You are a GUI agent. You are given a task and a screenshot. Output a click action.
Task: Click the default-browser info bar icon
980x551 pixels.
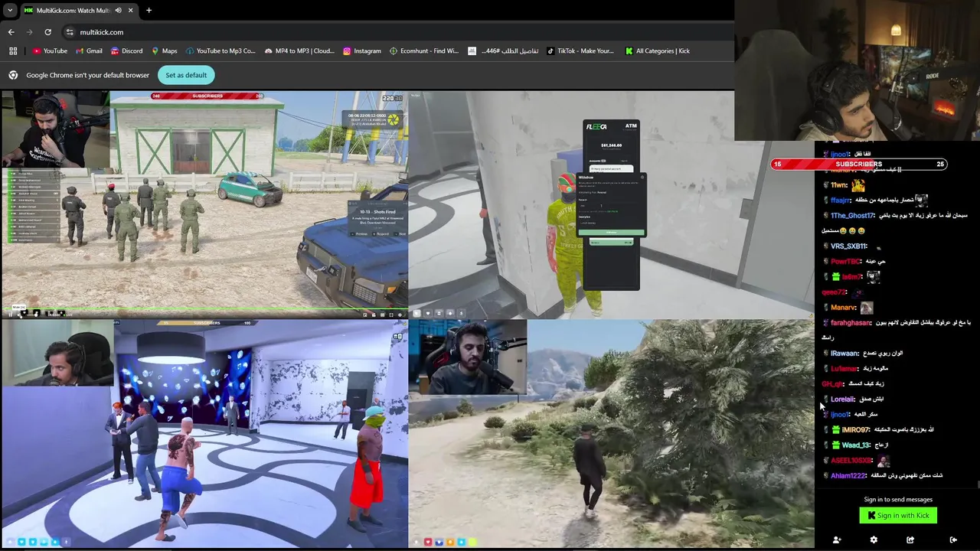point(13,75)
